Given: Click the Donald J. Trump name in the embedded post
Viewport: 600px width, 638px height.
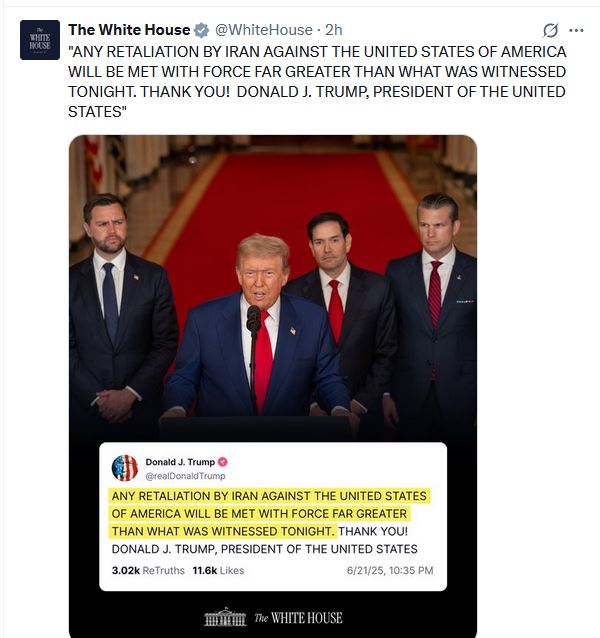Looking at the screenshot, I should [x=180, y=462].
